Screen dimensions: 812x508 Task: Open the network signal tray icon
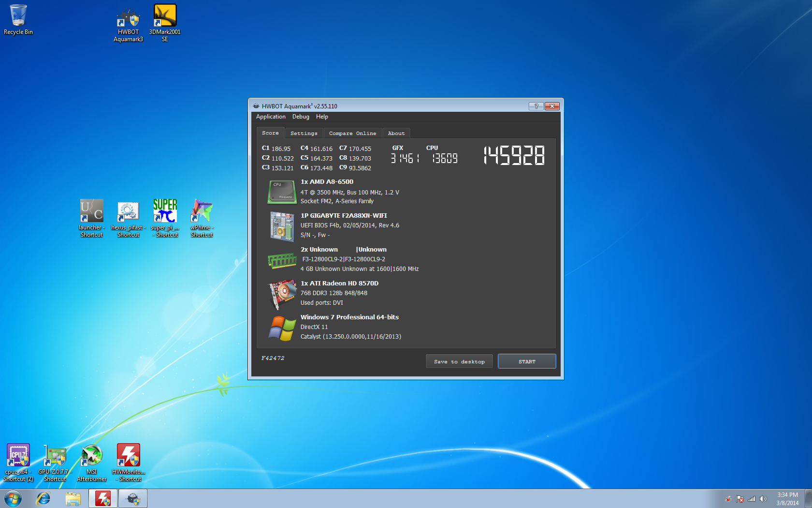coord(752,499)
